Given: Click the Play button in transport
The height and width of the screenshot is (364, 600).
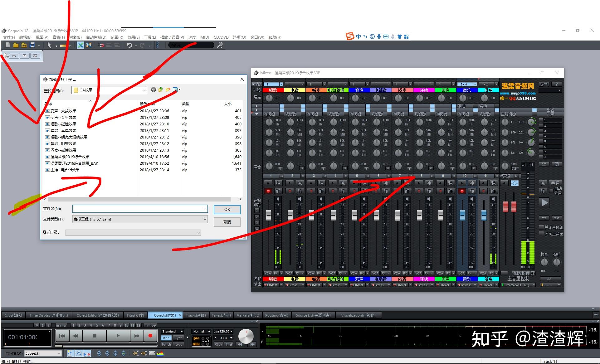Looking at the screenshot, I should [x=118, y=336].
